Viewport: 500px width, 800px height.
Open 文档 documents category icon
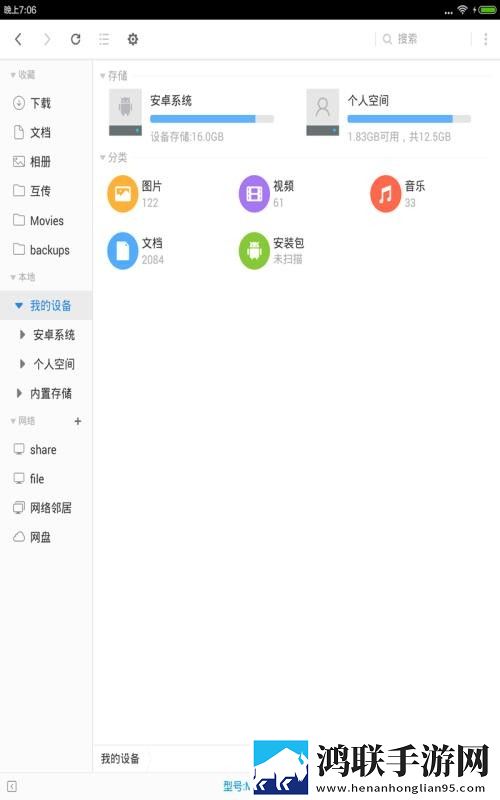point(122,251)
